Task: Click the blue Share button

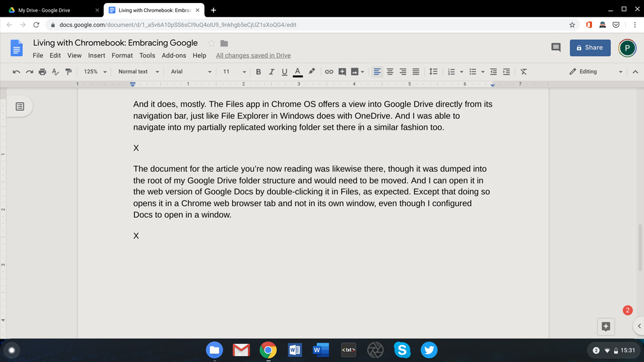Action: (590, 48)
